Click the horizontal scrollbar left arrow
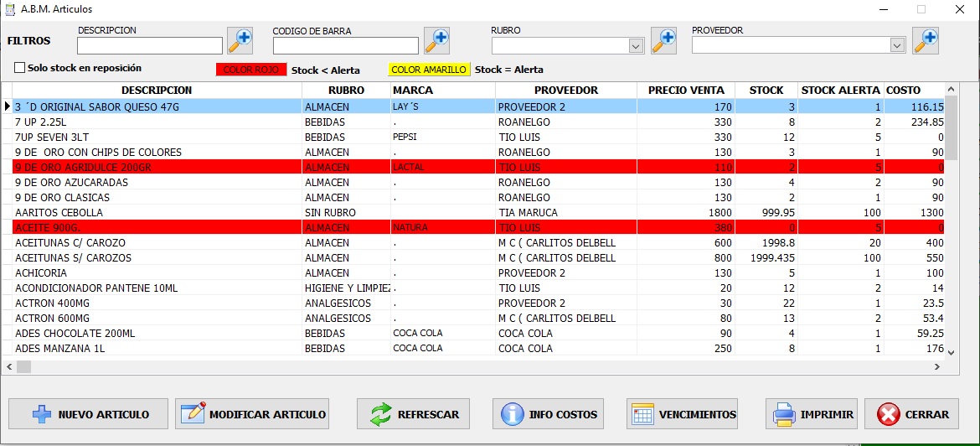Screen dimensions: 980x446 coord(8,366)
